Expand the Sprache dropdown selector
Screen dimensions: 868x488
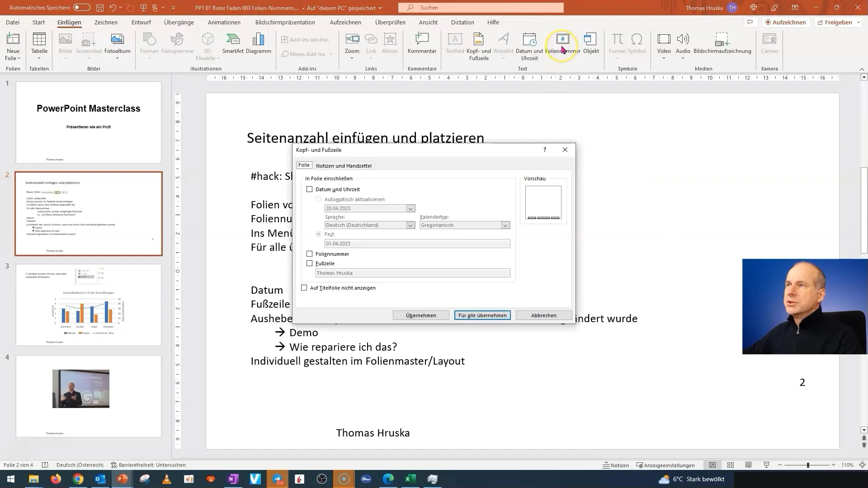click(x=410, y=225)
